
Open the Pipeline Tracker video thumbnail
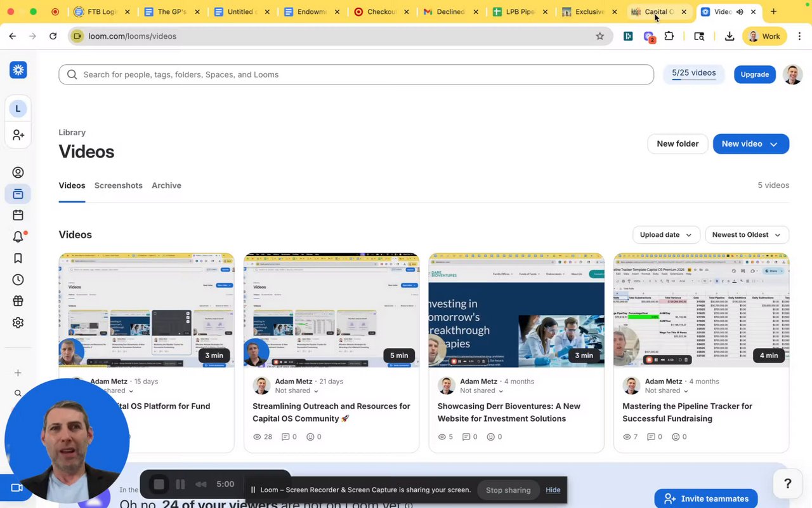click(702, 310)
